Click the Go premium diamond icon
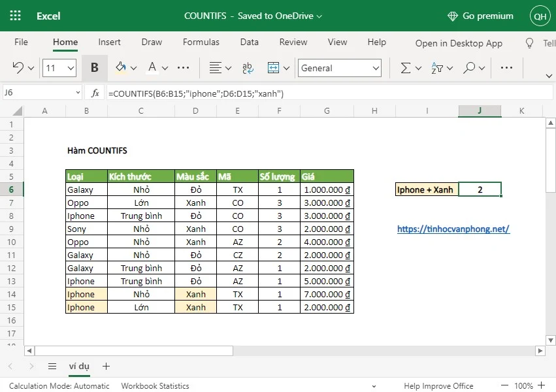 coord(453,16)
